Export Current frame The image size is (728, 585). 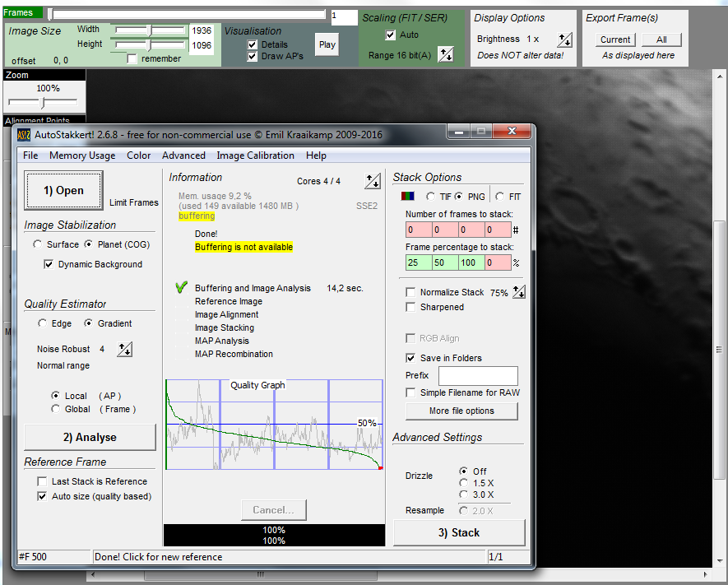tap(615, 40)
